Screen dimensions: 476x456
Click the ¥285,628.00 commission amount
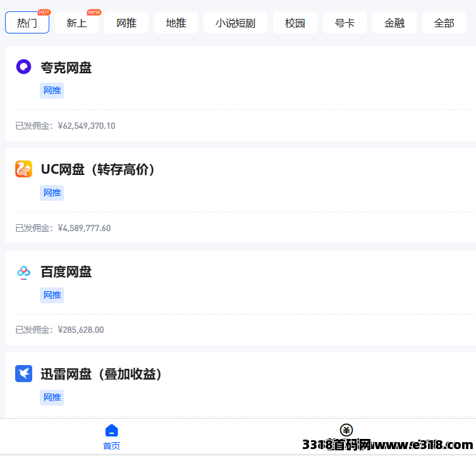coord(81,330)
